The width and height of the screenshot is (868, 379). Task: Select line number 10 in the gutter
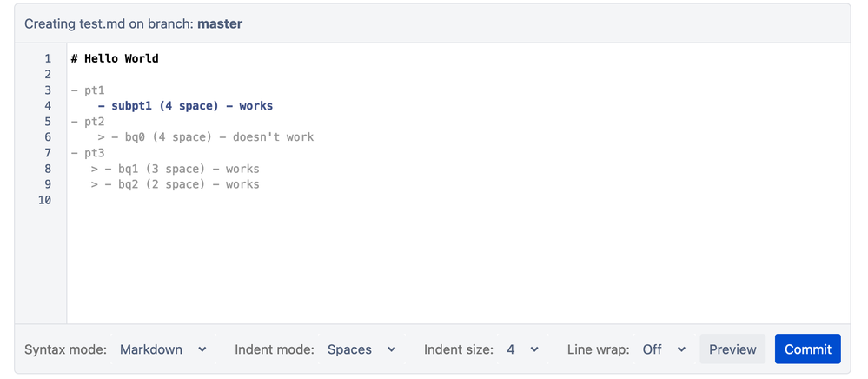tap(44, 200)
